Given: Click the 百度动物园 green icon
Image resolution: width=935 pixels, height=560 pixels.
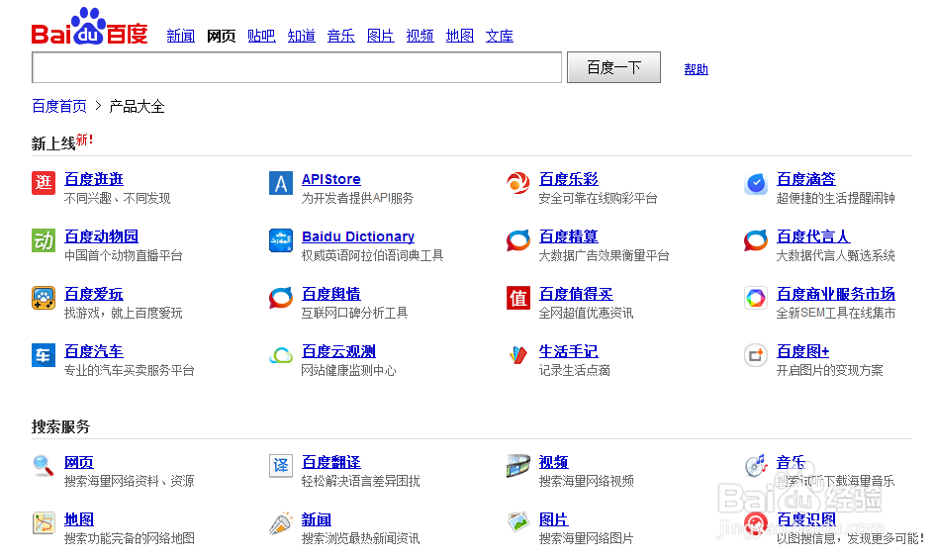Looking at the screenshot, I should (43, 240).
